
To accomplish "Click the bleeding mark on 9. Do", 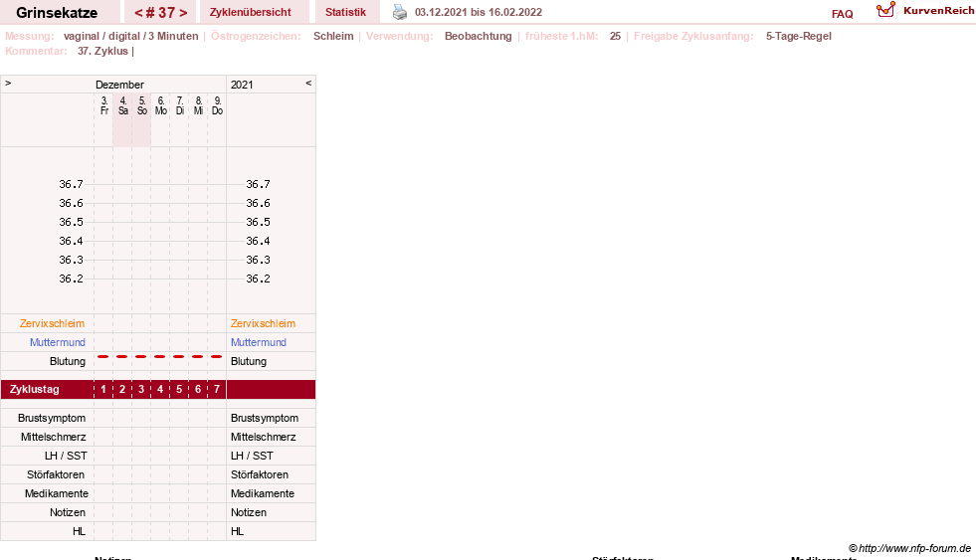I will [x=217, y=356].
